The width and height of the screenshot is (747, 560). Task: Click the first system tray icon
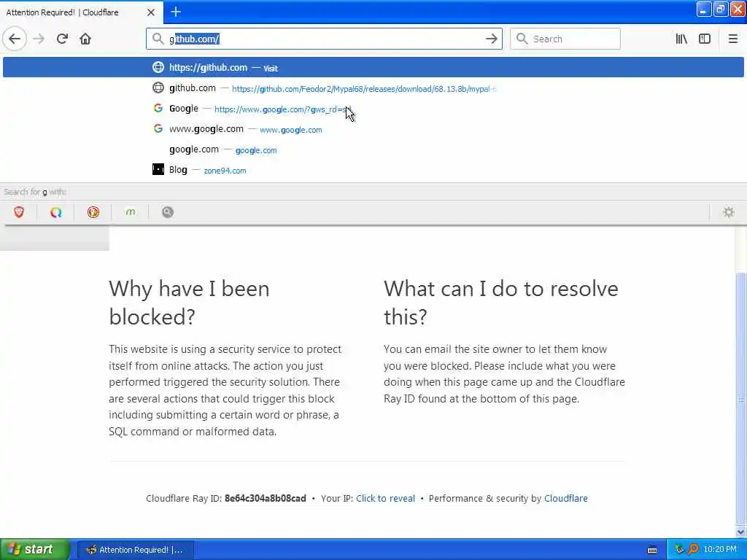pyautogui.click(x=679, y=550)
